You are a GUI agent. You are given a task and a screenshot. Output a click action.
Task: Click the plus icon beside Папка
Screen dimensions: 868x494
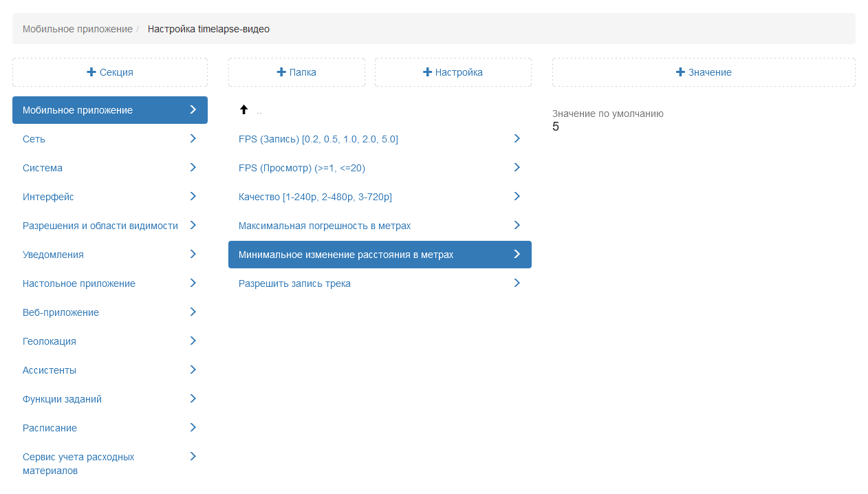coord(281,72)
